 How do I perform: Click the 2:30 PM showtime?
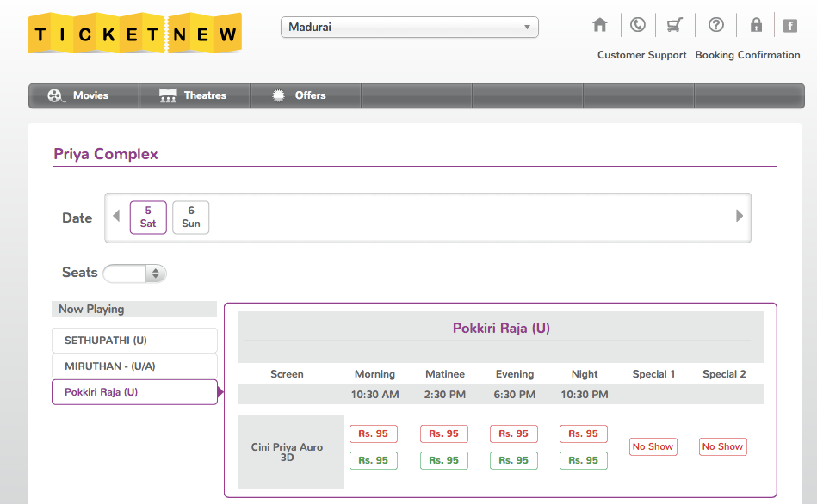(445, 395)
